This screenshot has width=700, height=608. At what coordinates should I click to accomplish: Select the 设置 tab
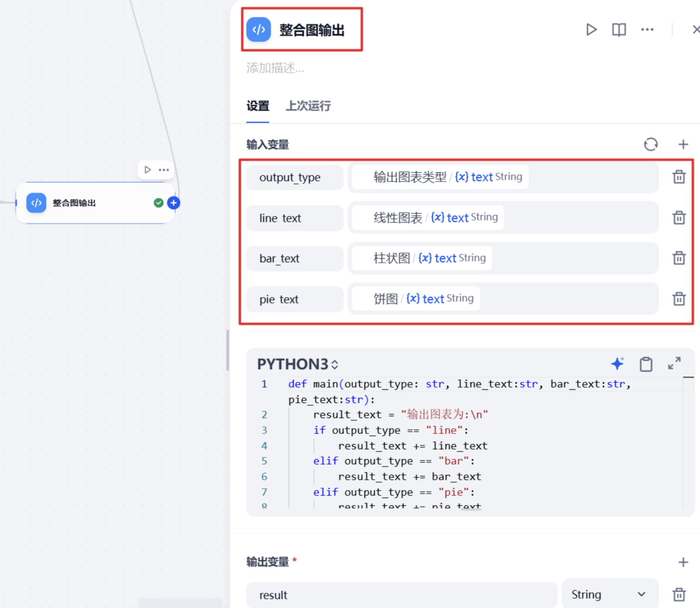[x=258, y=106]
